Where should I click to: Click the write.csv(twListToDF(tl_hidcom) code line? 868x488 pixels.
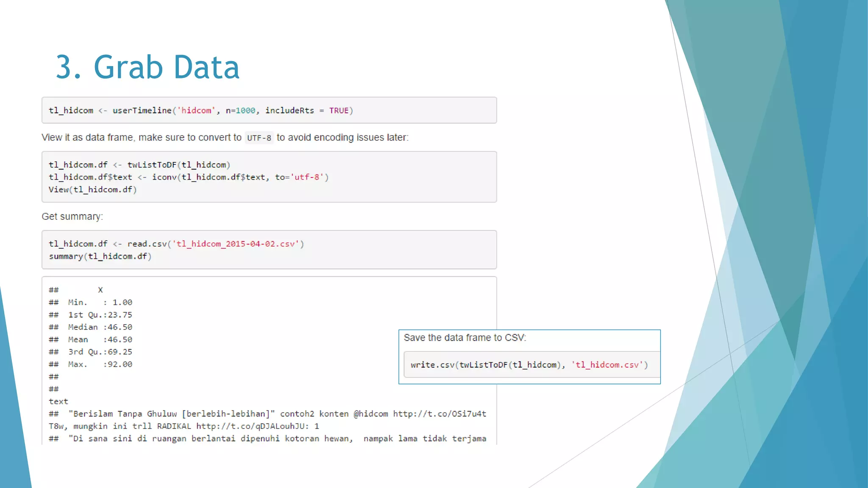(x=529, y=365)
